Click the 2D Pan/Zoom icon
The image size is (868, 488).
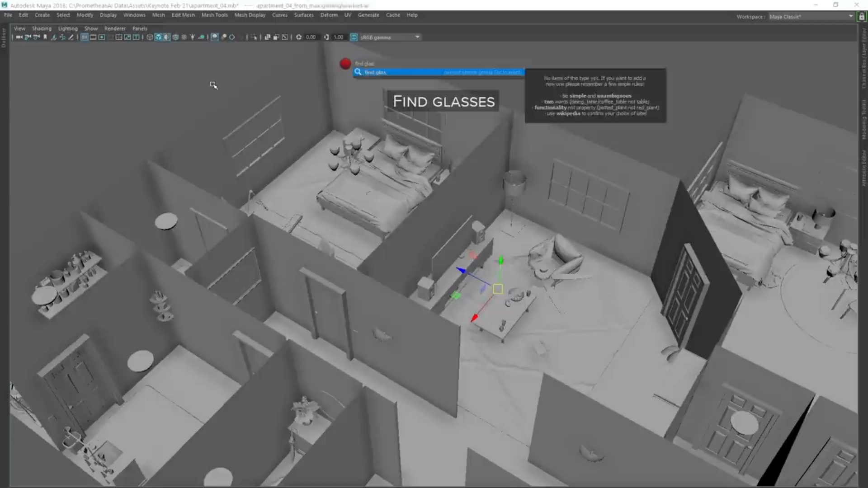pyautogui.click(x=62, y=37)
